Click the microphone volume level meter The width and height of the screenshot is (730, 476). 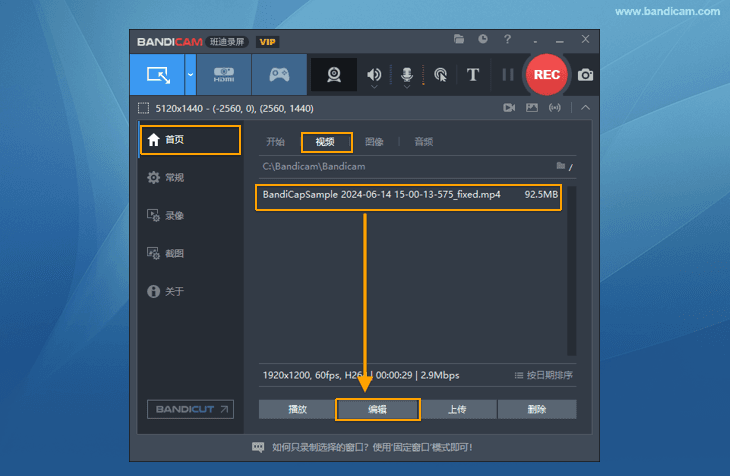[423, 75]
